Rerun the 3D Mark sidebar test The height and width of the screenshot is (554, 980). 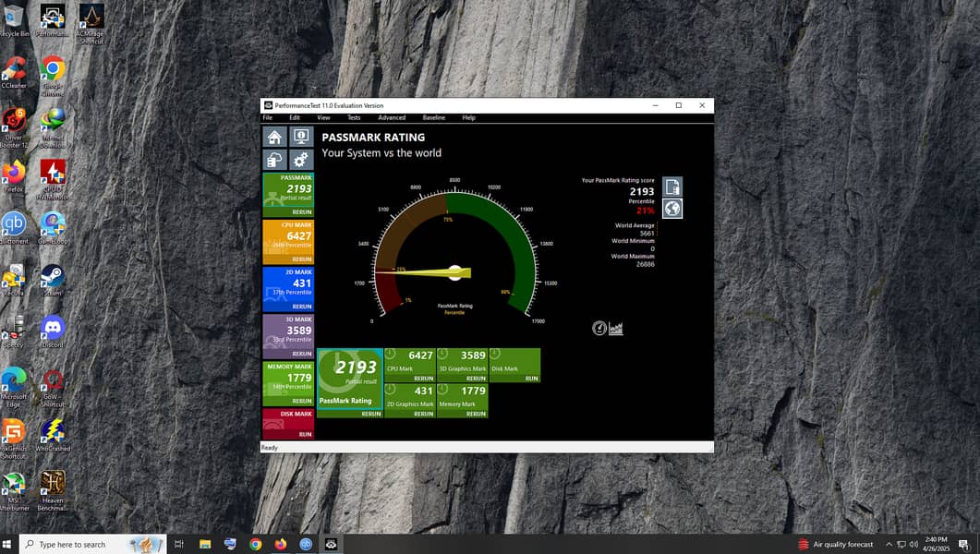(x=301, y=355)
